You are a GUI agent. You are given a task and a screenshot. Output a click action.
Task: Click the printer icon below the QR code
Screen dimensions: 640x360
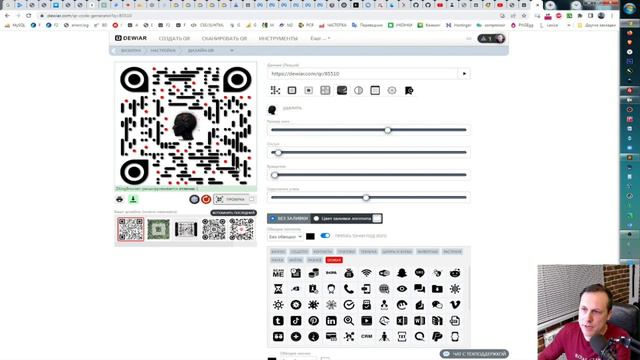click(x=120, y=199)
